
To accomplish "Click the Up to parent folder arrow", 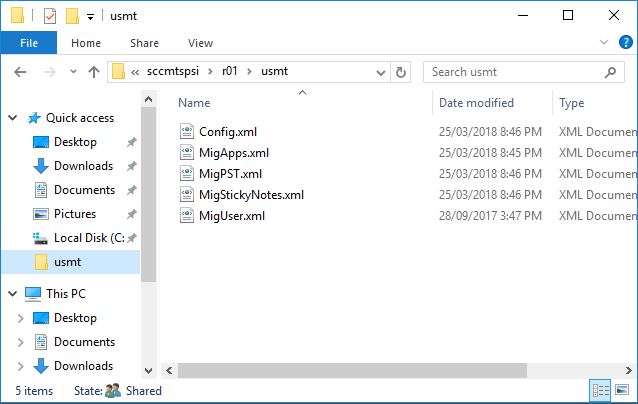I will coord(94,72).
